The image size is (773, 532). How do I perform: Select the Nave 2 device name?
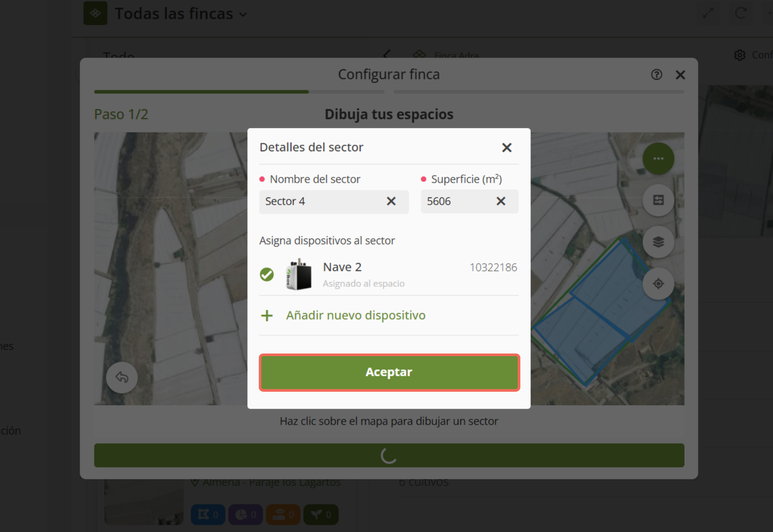coord(342,267)
